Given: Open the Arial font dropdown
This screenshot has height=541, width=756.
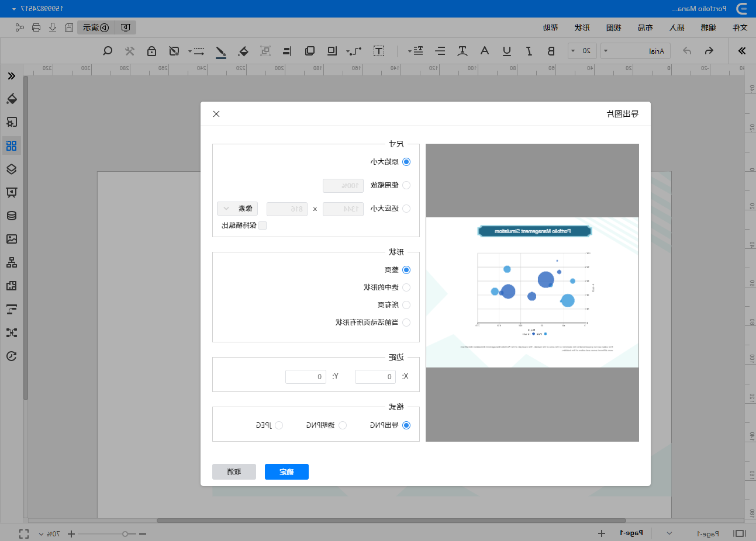Looking at the screenshot, I should (x=636, y=51).
